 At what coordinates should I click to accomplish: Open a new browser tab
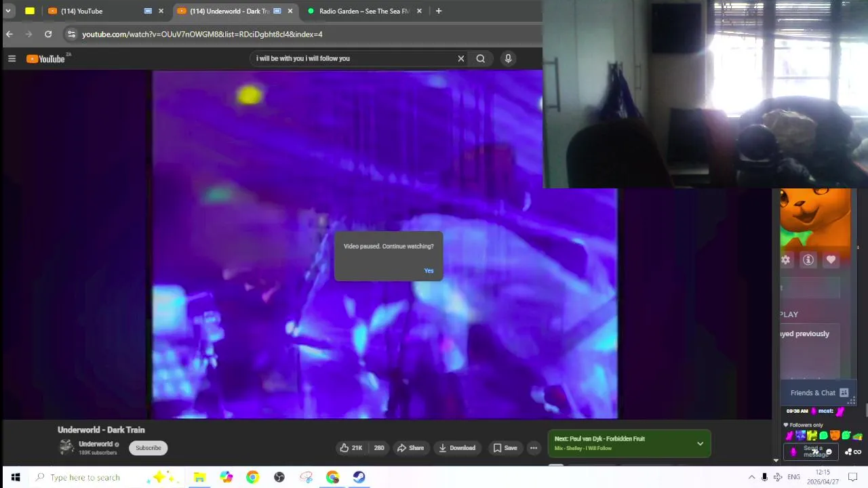click(x=439, y=11)
